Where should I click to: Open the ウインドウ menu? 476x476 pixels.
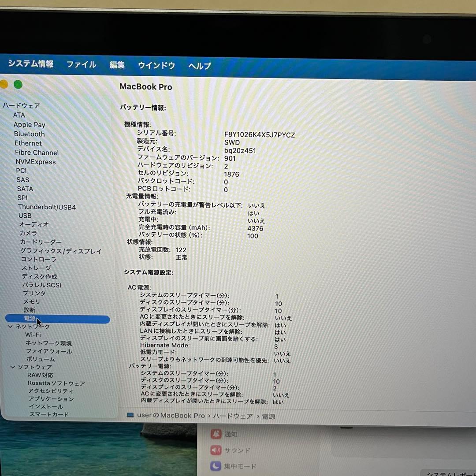(156, 65)
